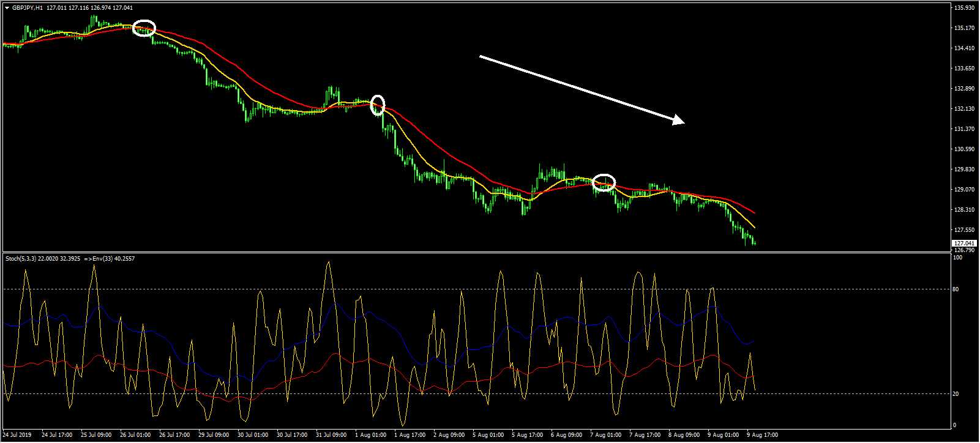The image size is (980, 443).
Task: Click the 131.370 price scale label
Action: (x=963, y=129)
